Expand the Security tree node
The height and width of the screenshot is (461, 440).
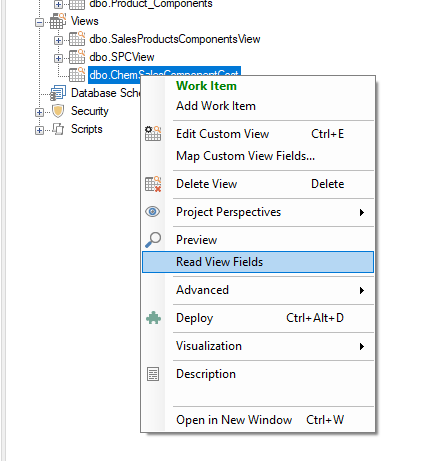coord(39,112)
